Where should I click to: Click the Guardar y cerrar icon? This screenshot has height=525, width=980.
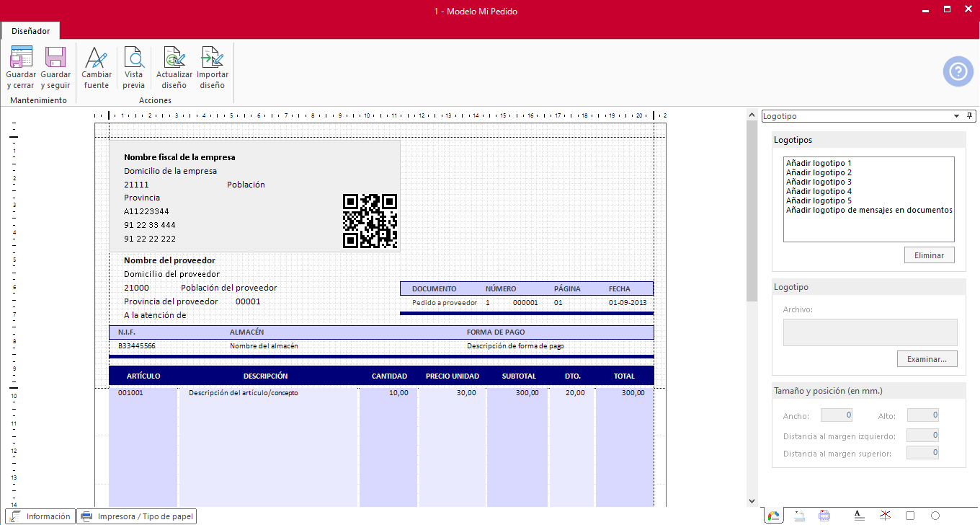coord(21,57)
